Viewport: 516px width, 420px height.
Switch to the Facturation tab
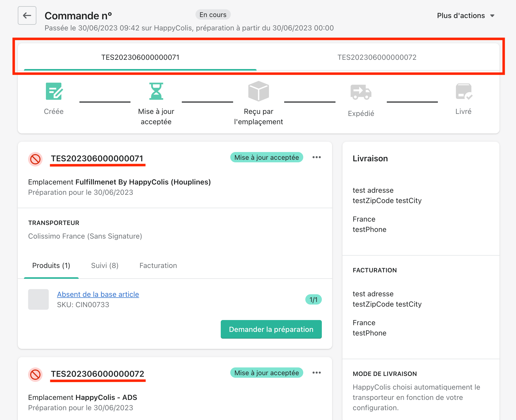(x=158, y=265)
